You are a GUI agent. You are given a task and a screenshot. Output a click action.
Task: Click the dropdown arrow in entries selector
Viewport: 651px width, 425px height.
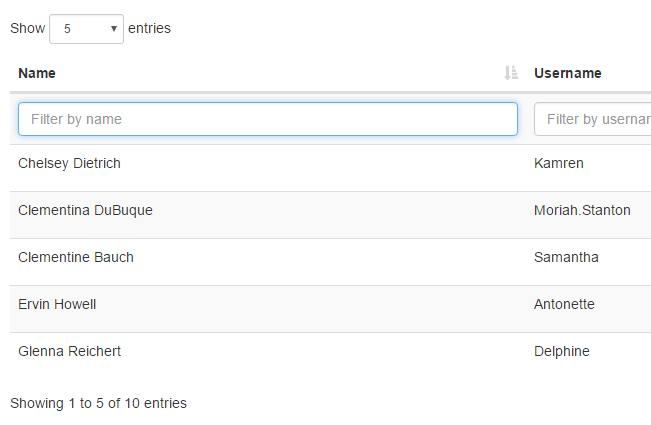coord(114,29)
